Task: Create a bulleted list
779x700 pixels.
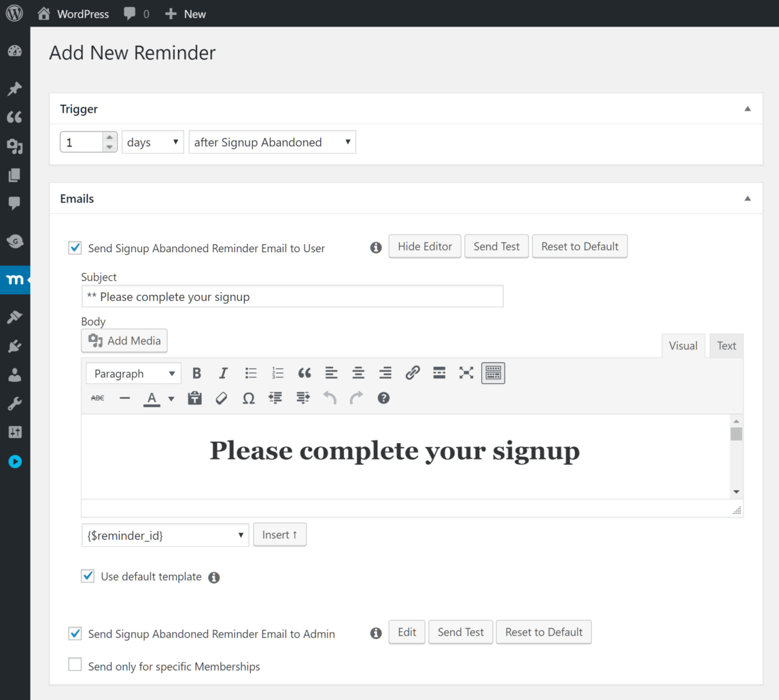Action: pyautogui.click(x=250, y=372)
